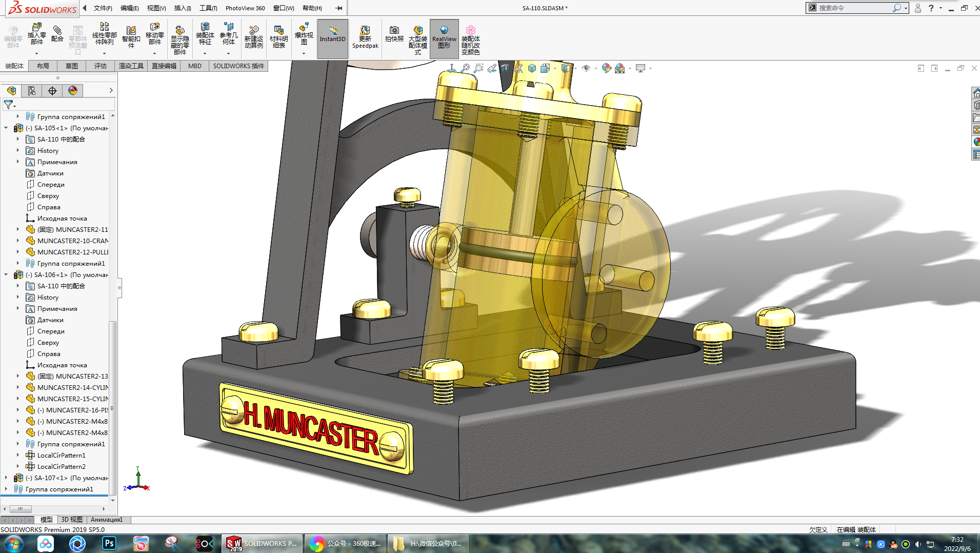The height and width of the screenshot is (553, 980).
Task: Toggle Large Assembly Mode (大型装配体模式)
Action: (418, 40)
